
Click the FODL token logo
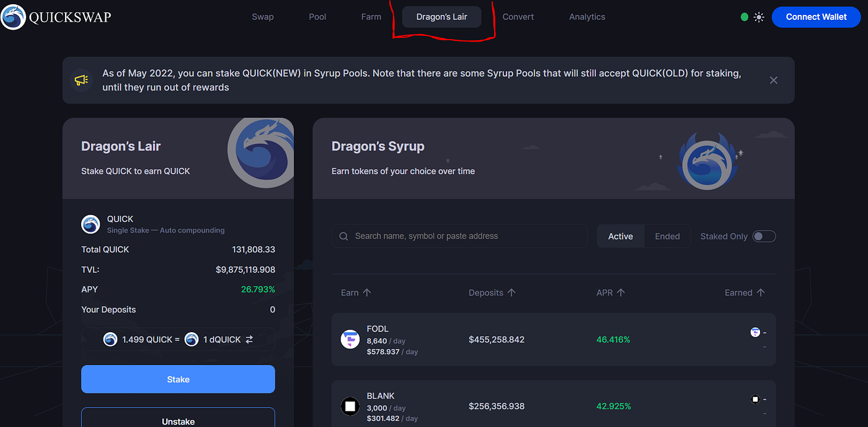point(350,340)
